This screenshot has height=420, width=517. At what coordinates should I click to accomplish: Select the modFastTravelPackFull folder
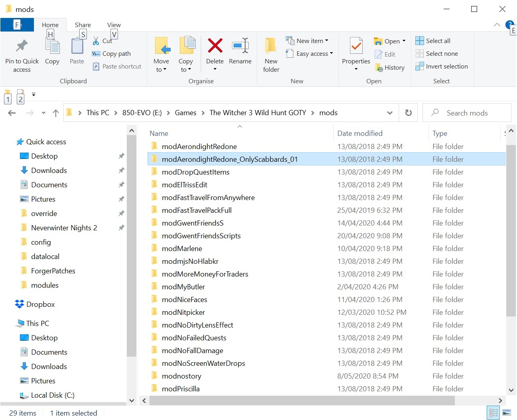[197, 210]
